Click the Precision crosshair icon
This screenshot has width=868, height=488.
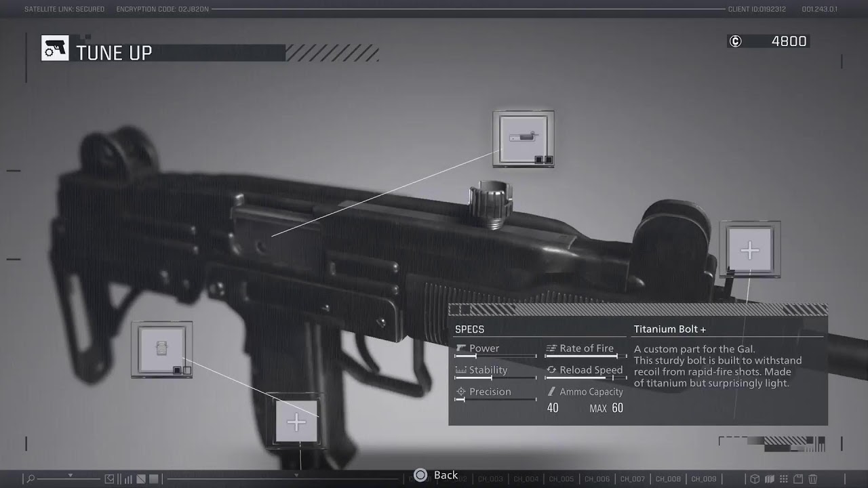pos(461,392)
